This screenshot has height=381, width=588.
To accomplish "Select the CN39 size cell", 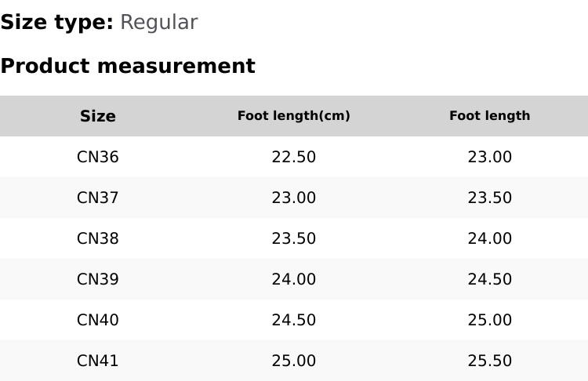I will [98, 279].
